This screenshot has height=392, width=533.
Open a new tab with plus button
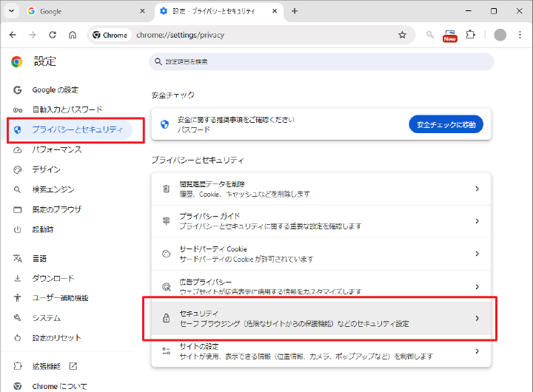pyautogui.click(x=295, y=11)
